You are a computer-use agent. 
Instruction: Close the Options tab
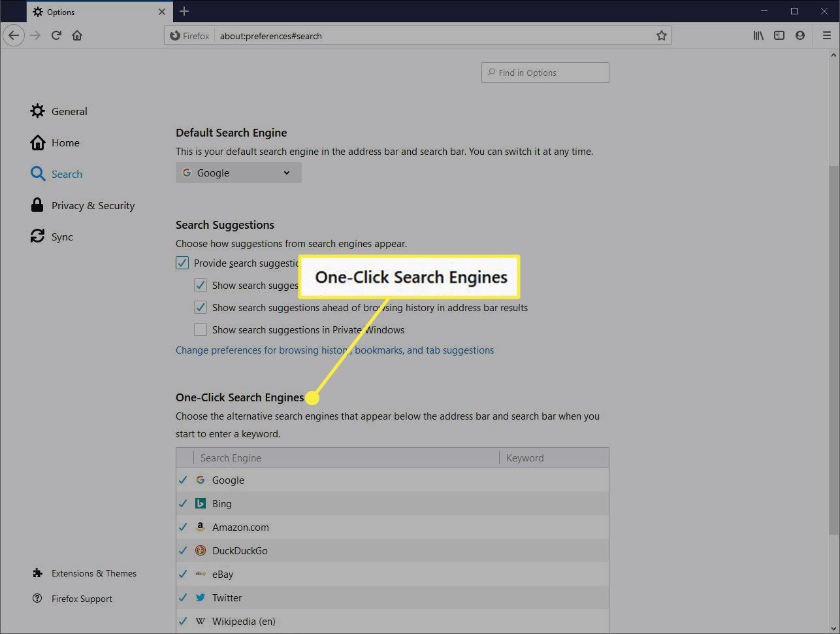(x=162, y=12)
